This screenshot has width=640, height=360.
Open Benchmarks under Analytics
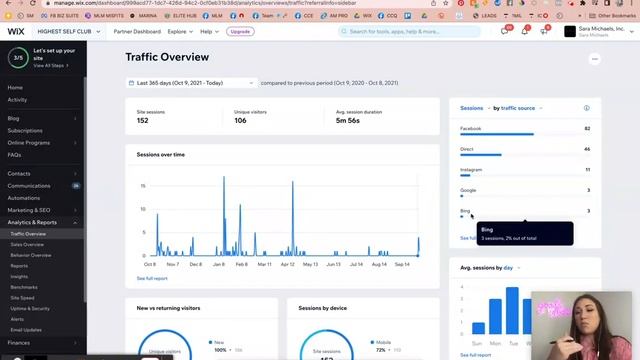click(24, 287)
